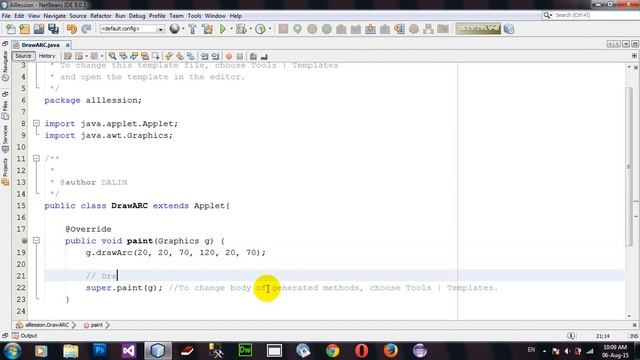
Task: Toggle Highlight Search in editor toolbar
Action: (x=145, y=56)
